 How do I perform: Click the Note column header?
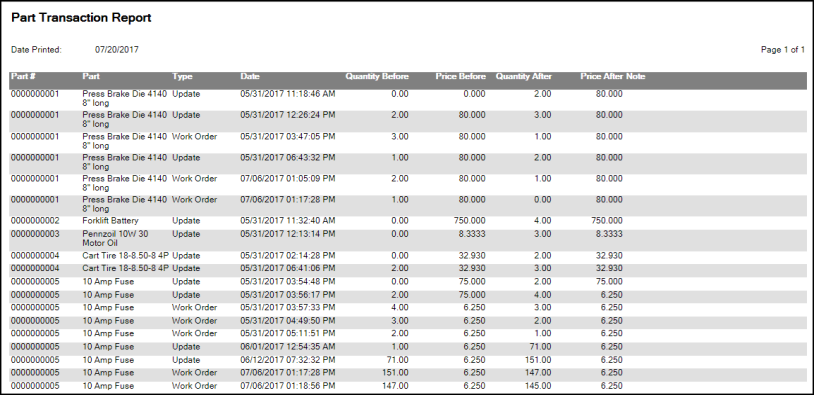tap(635, 76)
